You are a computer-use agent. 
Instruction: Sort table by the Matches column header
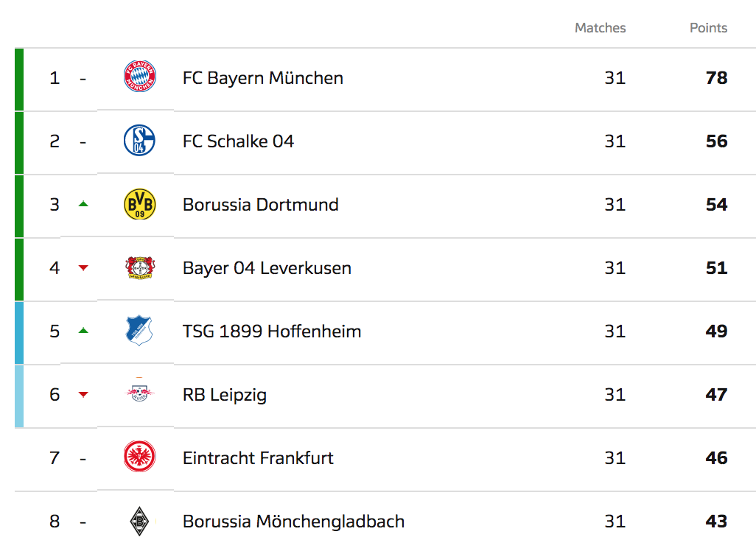[x=600, y=28]
